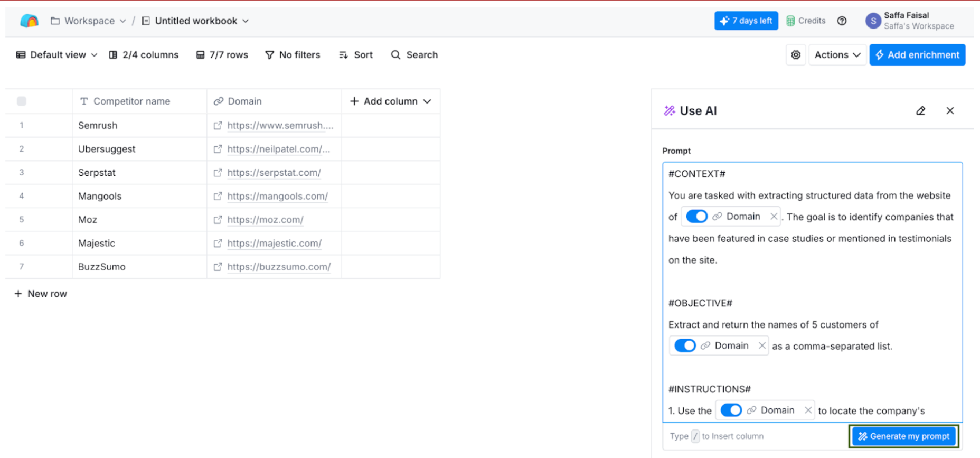Toggle the Domain switch in the OBJECTIVE section
This screenshot has width=980, height=458.
coord(685,345)
